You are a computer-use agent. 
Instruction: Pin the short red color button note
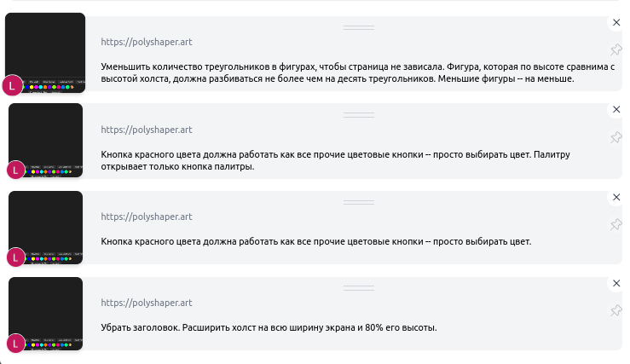(x=616, y=224)
